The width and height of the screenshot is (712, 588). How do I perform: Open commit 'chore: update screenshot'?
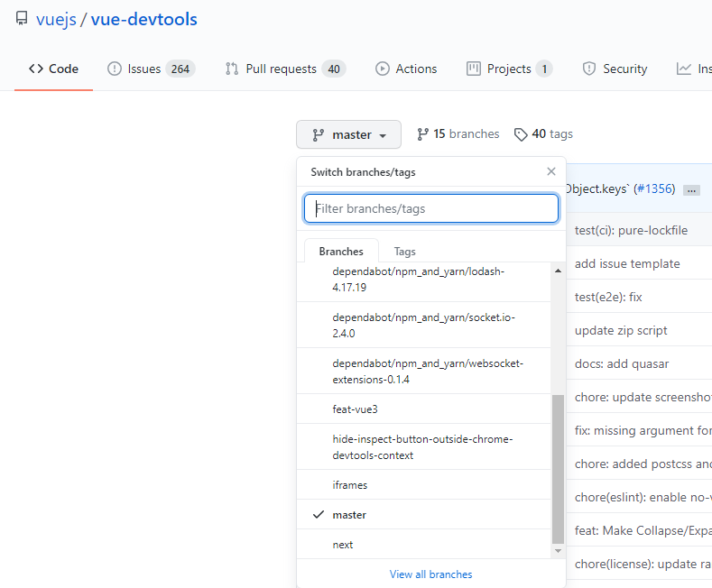[643, 397]
